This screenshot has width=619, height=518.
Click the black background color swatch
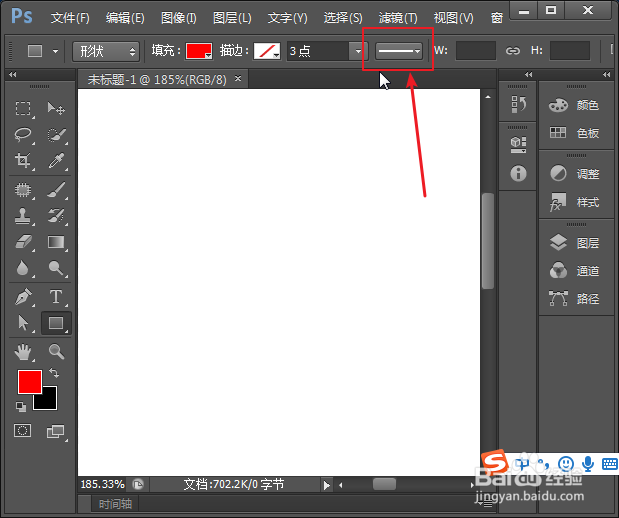click(49, 402)
